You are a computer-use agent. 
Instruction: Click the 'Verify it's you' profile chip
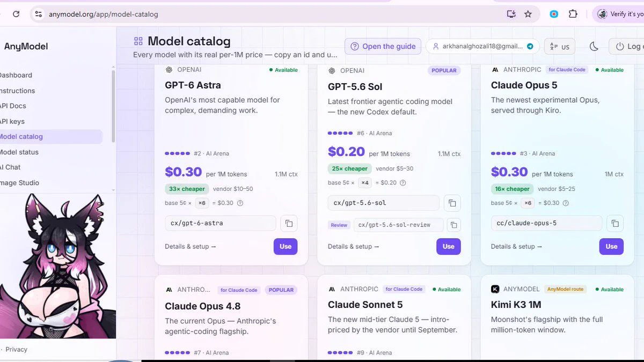(x=619, y=14)
